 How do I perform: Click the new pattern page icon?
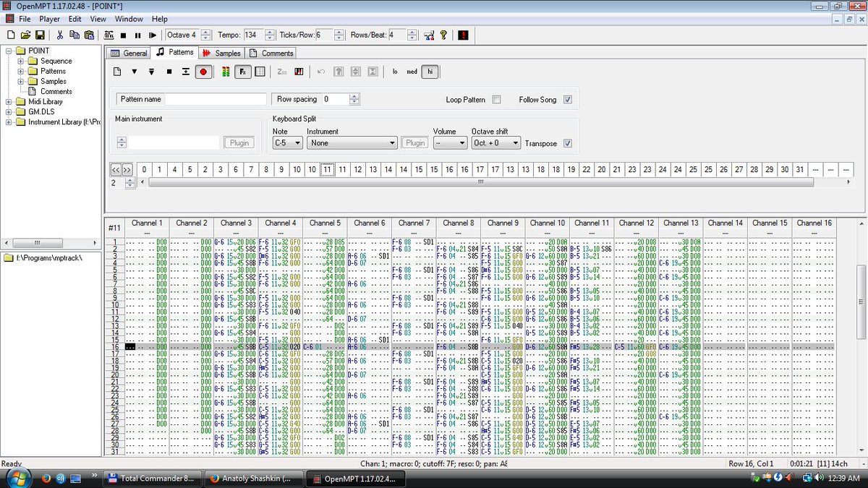[x=118, y=72]
